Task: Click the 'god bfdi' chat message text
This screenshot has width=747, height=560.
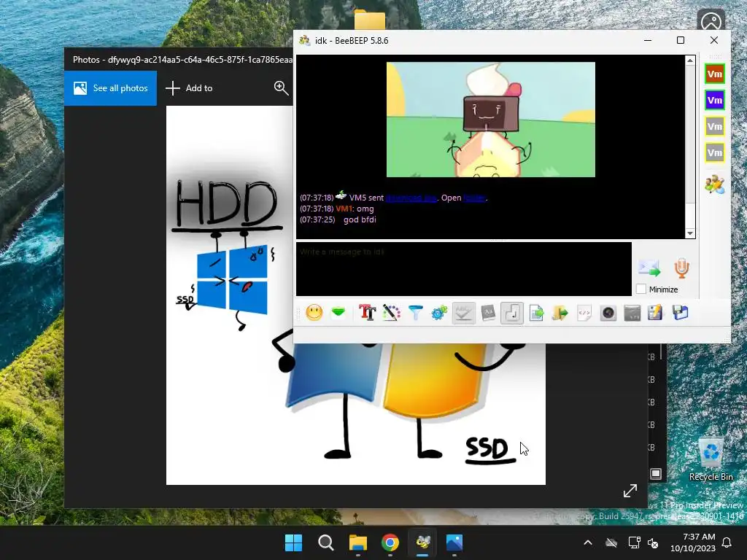Action: coord(360,219)
